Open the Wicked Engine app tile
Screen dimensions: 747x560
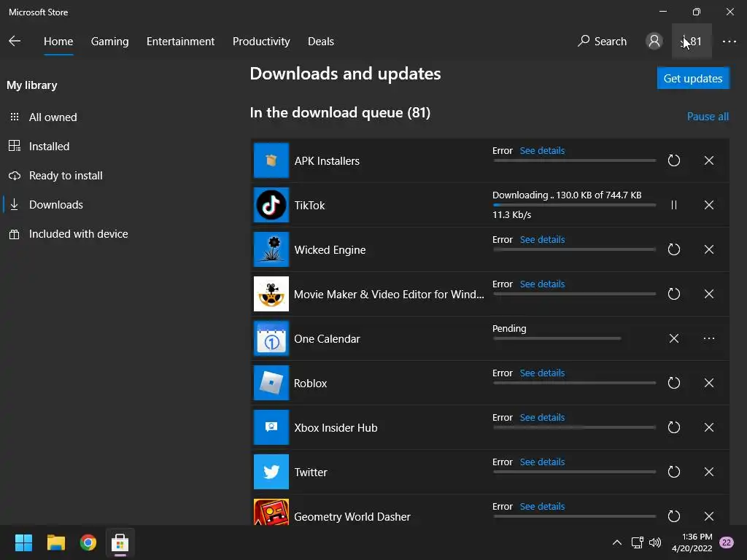271,249
